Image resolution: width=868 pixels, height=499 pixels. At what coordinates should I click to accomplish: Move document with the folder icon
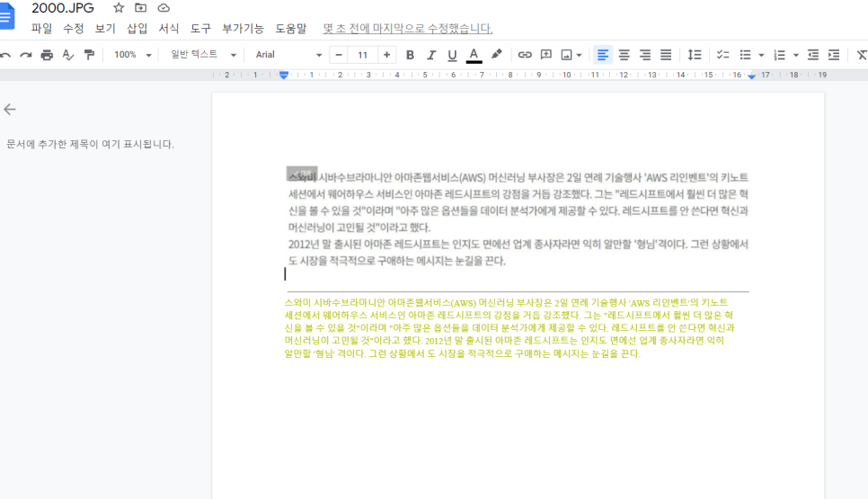click(x=140, y=8)
